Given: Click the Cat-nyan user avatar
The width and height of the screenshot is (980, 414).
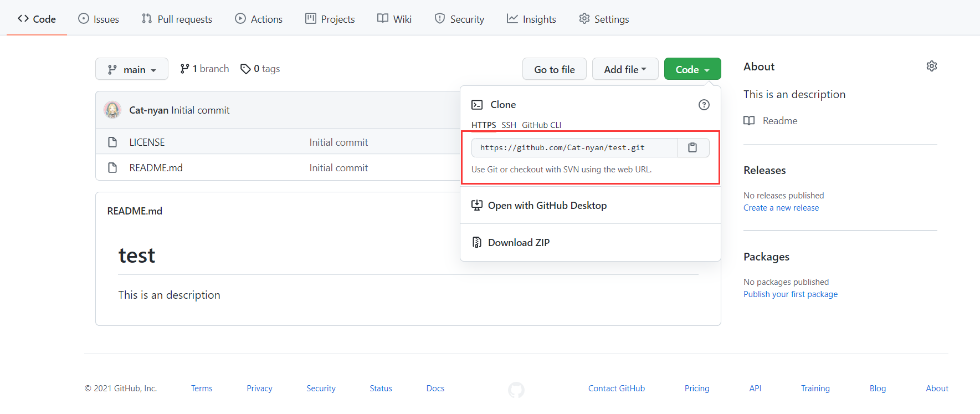Looking at the screenshot, I should [x=112, y=110].
